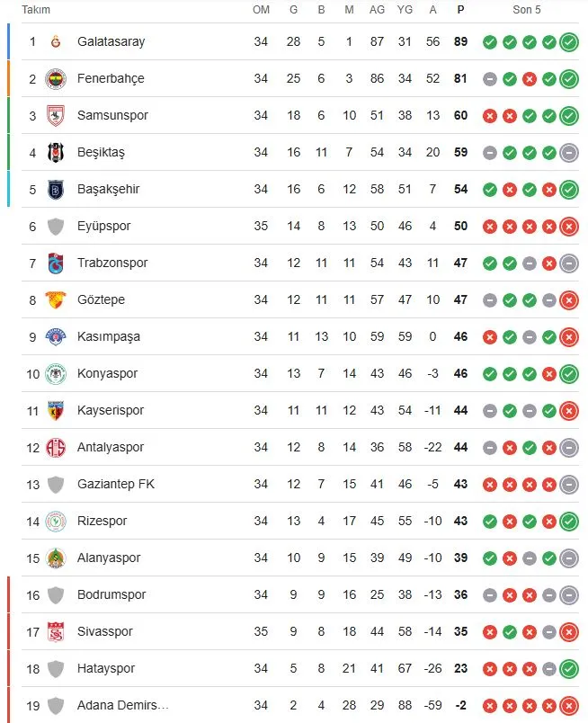Click the Trabzonspor team logo
The height and width of the screenshot is (723, 588).
point(56,263)
